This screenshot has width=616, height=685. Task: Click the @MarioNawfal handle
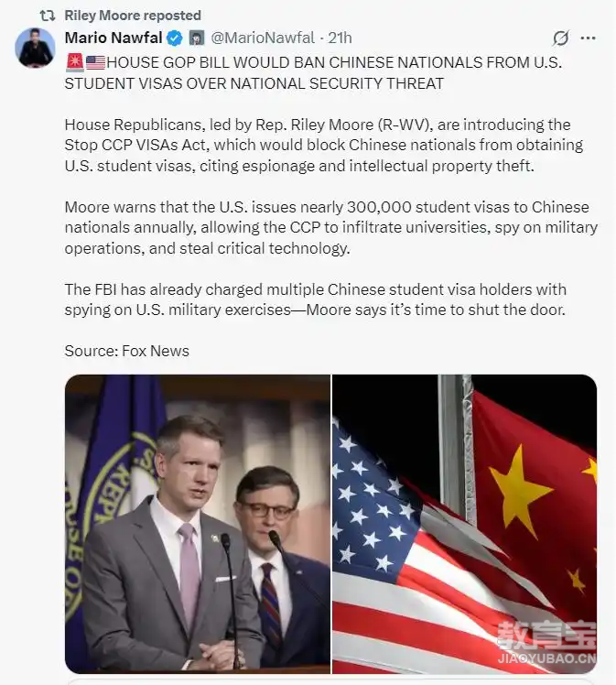tap(263, 38)
